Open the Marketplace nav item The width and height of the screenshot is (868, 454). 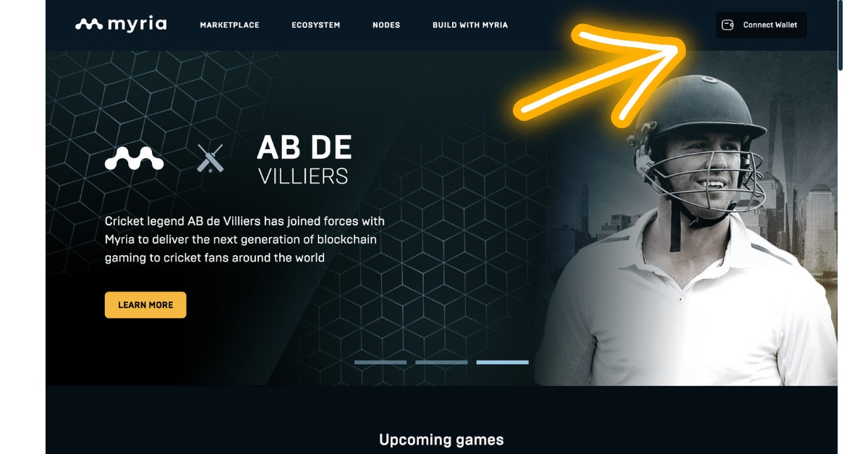coord(229,25)
